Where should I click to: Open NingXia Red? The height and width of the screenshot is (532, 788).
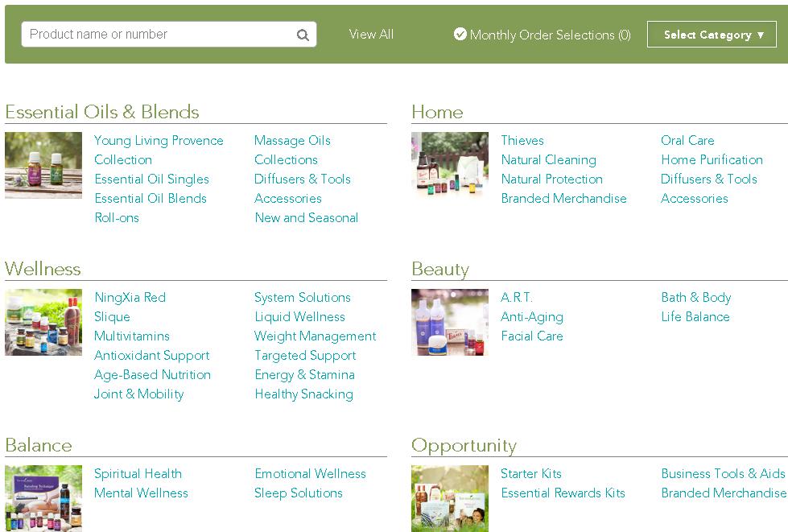(x=130, y=298)
